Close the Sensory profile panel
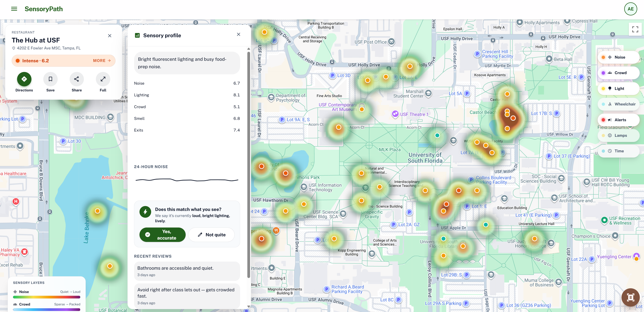The image size is (644, 312). coord(239,35)
